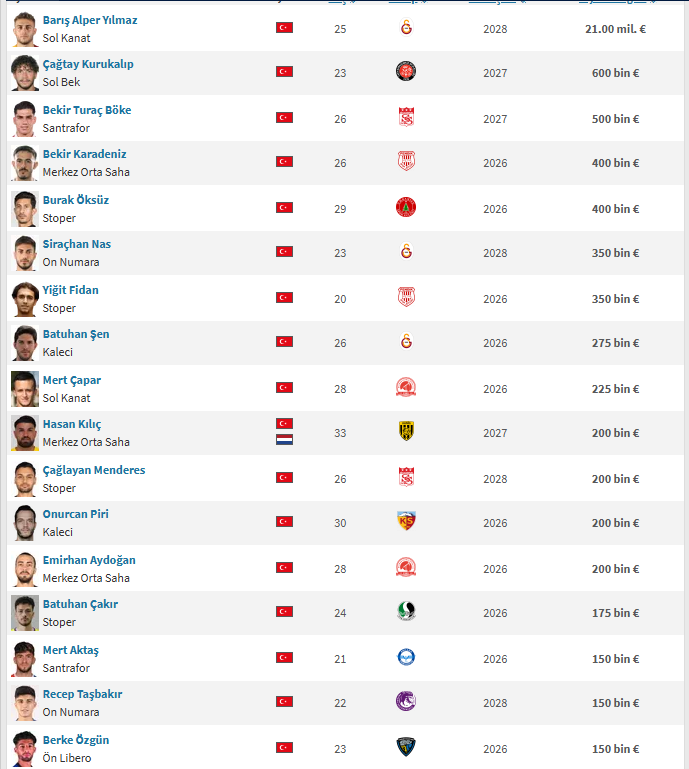Click the club crest in Çağtay Kurukalıp's row
This screenshot has height=769, width=689.
[x=406, y=72]
